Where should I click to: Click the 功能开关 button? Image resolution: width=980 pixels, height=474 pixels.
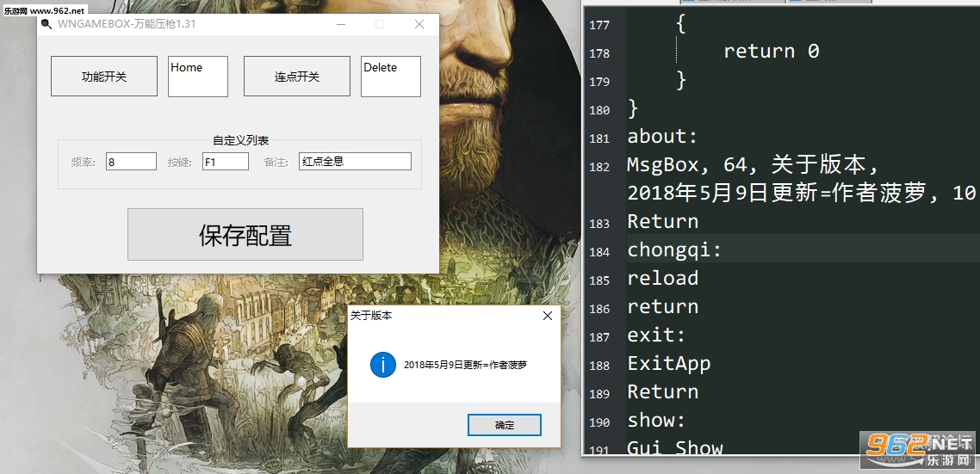tap(103, 77)
